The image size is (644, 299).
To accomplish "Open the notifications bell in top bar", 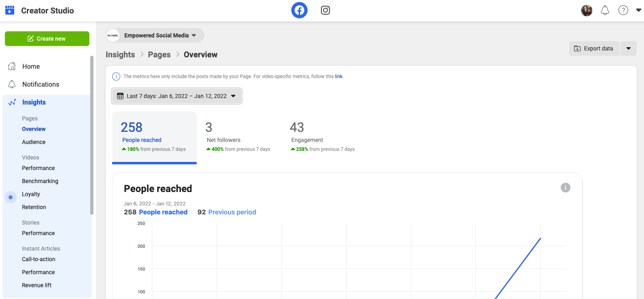I will click(605, 11).
